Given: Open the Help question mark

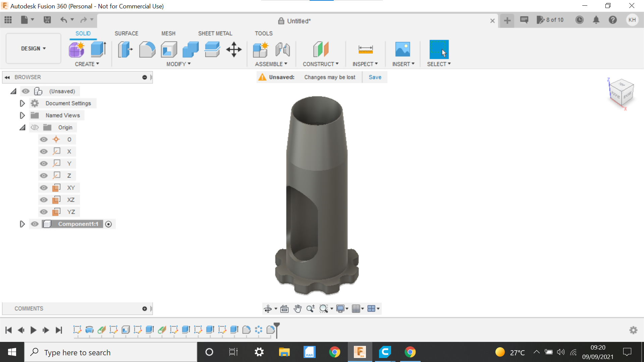Looking at the screenshot, I should point(613,20).
